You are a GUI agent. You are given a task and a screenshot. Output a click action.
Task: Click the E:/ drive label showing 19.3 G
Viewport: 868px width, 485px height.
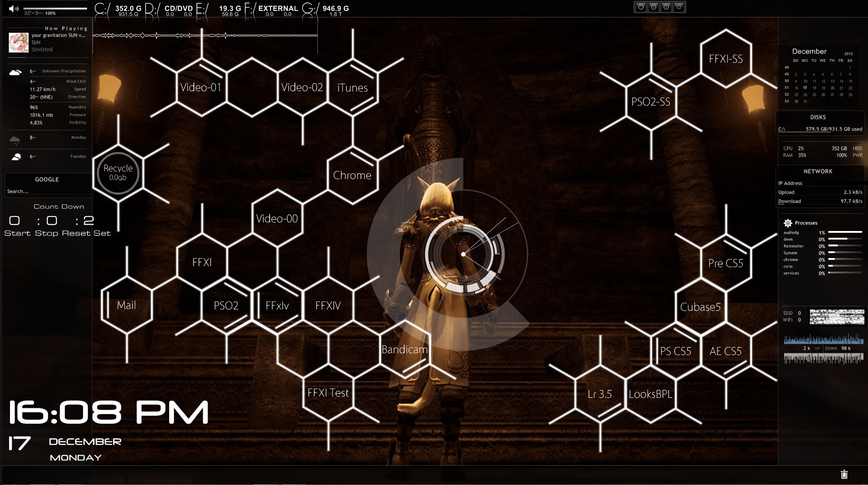(202, 9)
